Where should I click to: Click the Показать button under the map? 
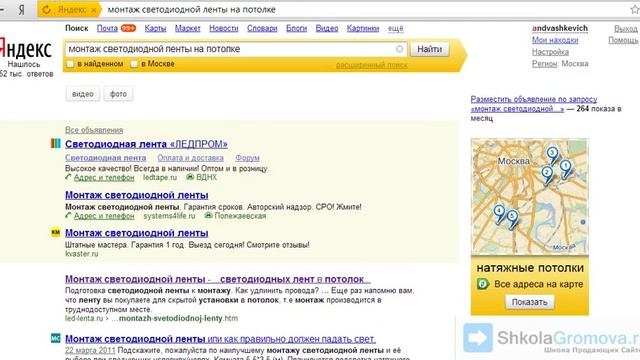pyautogui.click(x=529, y=302)
